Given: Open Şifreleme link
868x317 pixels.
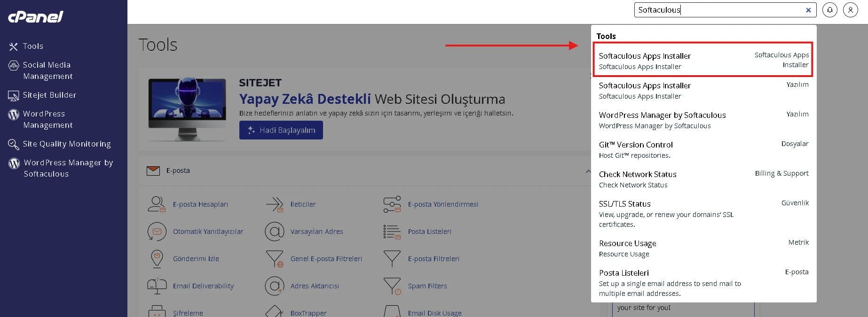Looking at the screenshot, I should 188,313.
